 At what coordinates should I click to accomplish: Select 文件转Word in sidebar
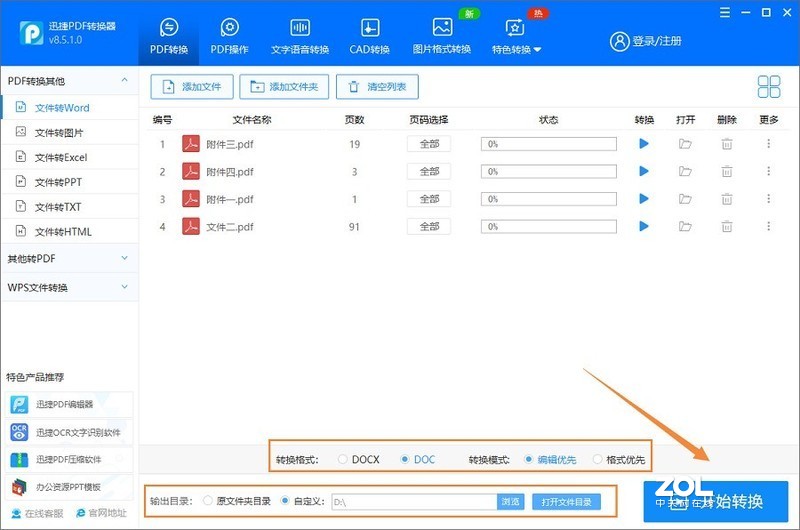70,108
